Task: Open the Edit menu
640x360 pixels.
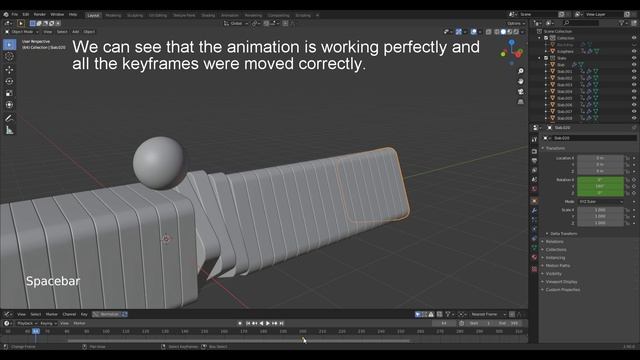Action: [26, 14]
